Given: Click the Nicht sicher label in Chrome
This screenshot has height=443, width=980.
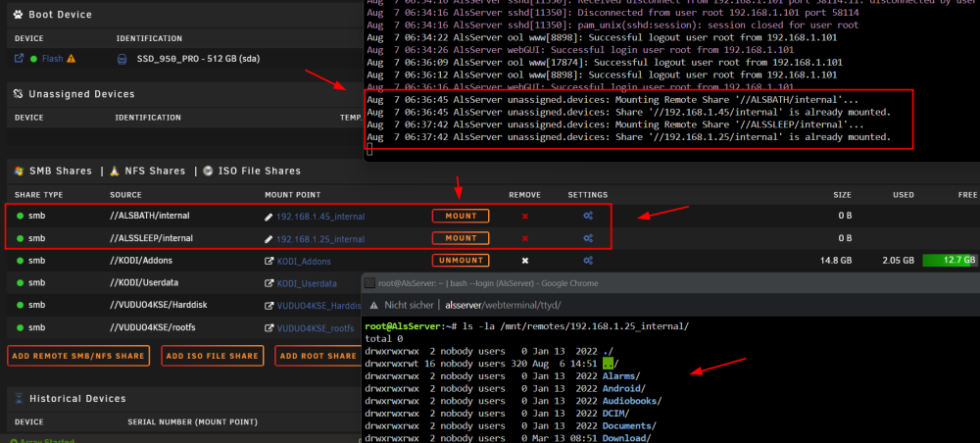Looking at the screenshot, I should coord(410,305).
